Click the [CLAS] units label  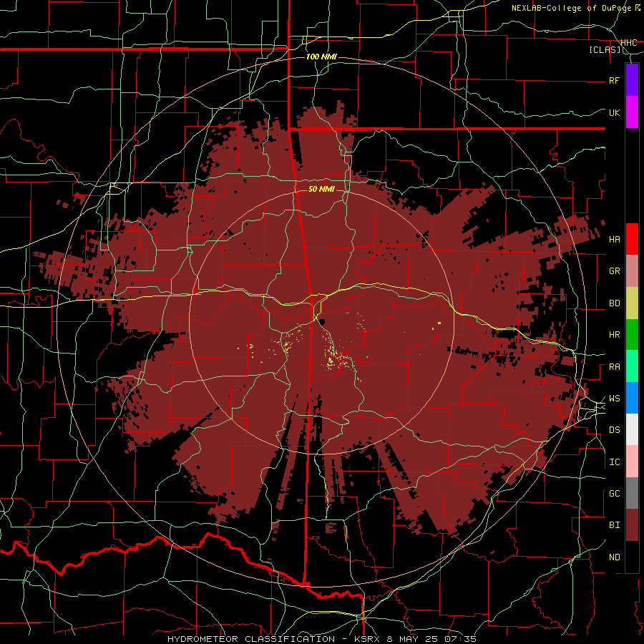pos(605,50)
